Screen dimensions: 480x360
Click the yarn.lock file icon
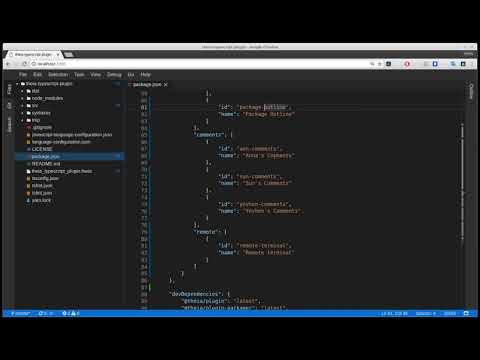point(29,200)
